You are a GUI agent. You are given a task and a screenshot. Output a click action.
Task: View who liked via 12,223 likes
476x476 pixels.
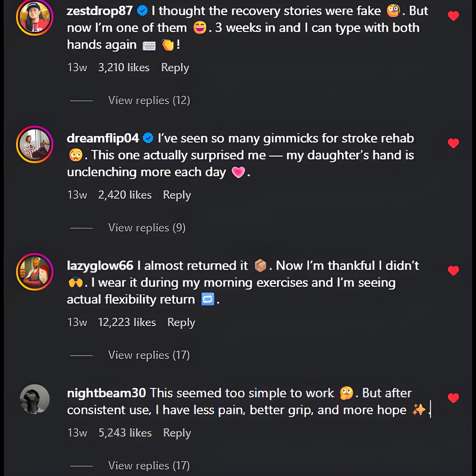coord(127,322)
